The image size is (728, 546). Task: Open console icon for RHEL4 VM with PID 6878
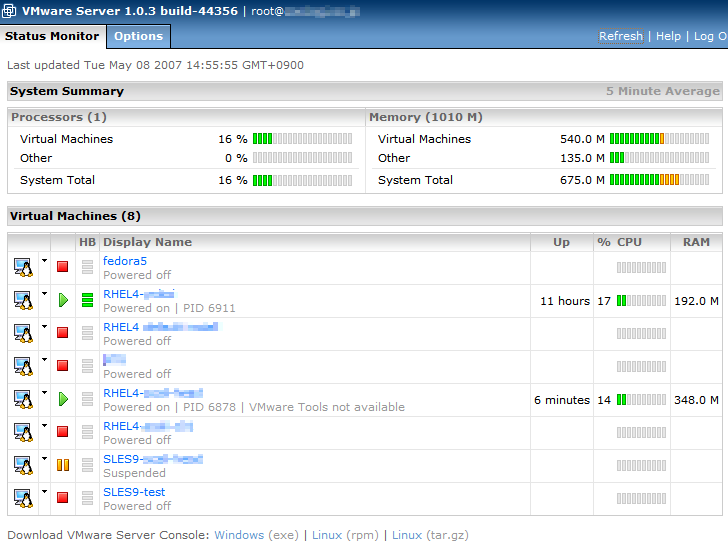[23, 399]
